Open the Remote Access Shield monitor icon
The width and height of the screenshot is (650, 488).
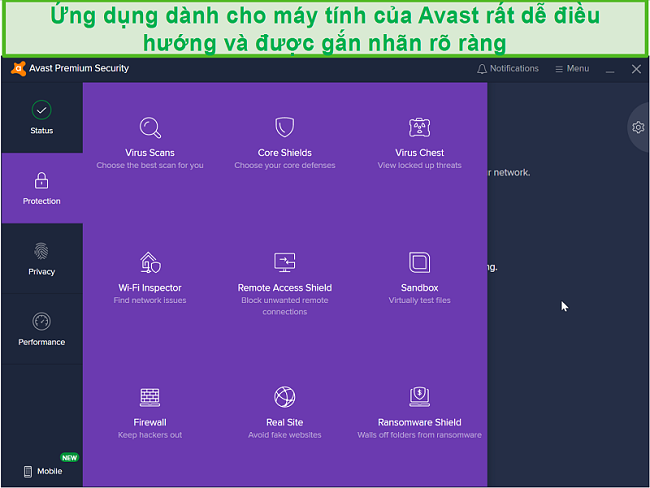284,262
